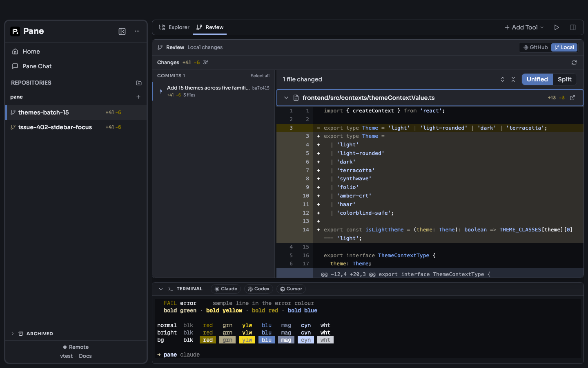The image size is (588, 368).
Task: Click the run play button
Action: tap(557, 27)
